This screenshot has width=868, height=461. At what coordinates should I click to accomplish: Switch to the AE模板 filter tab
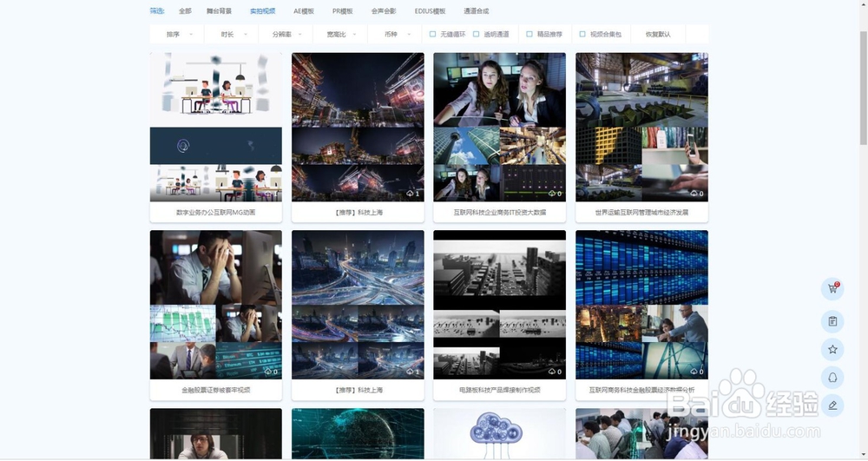(x=303, y=11)
